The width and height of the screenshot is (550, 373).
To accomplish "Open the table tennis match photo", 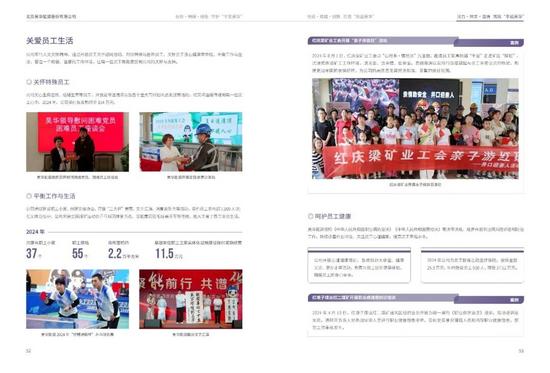I will click(78, 299).
